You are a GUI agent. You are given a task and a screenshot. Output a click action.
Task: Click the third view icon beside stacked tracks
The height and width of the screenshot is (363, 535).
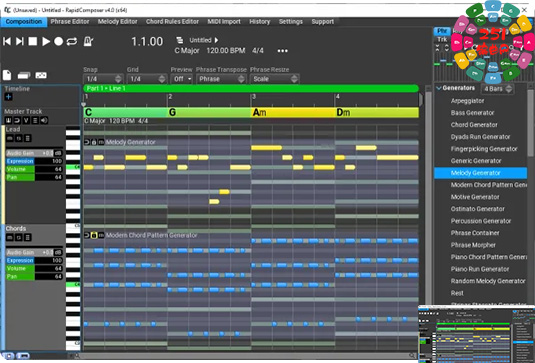pyautogui.click(x=41, y=75)
